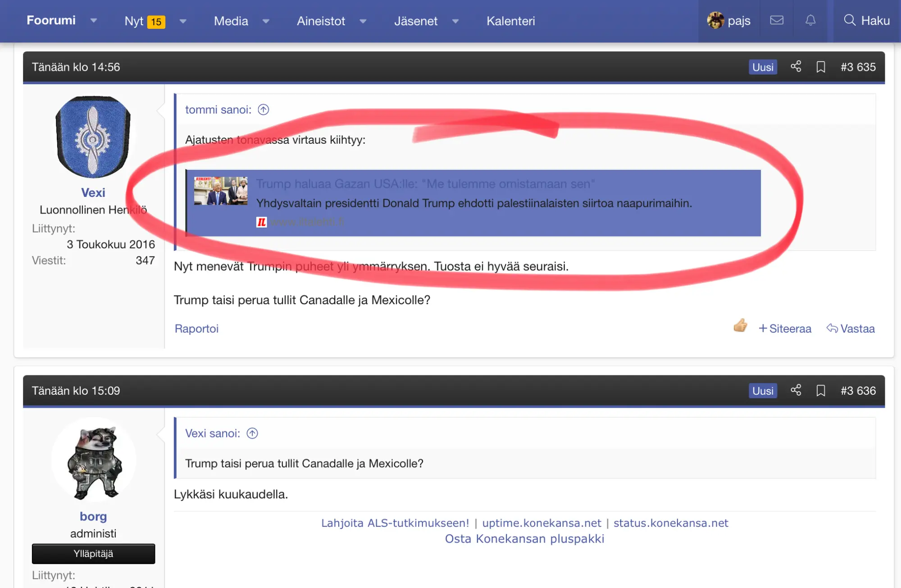
Task: Open Trump haluaa Gazan article title
Action: tap(425, 184)
